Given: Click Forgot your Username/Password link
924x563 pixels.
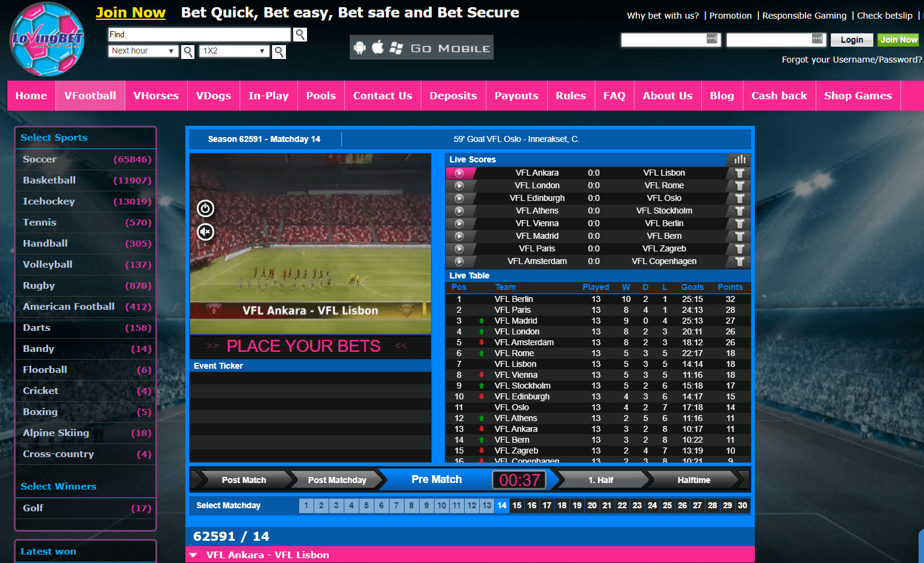Looking at the screenshot, I should pos(851,60).
